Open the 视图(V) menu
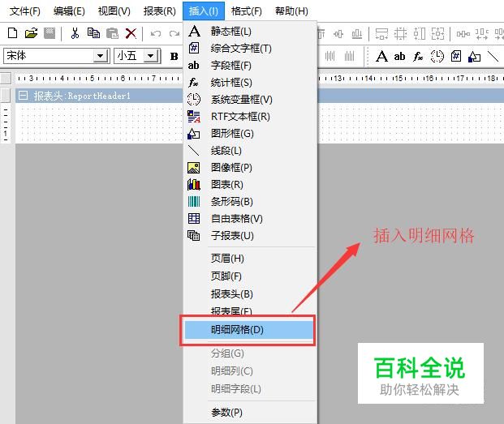 coord(114,11)
